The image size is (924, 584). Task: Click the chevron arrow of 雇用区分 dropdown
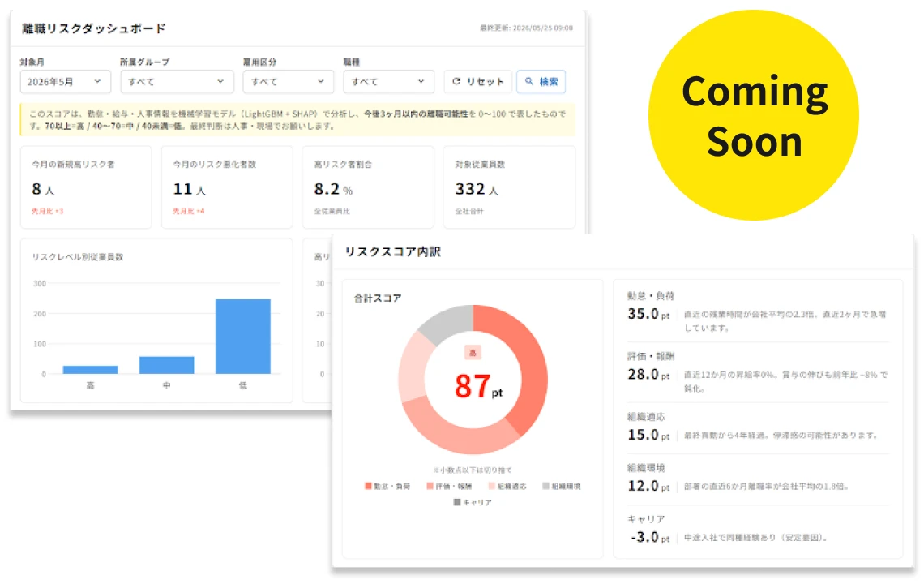coord(321,81)
